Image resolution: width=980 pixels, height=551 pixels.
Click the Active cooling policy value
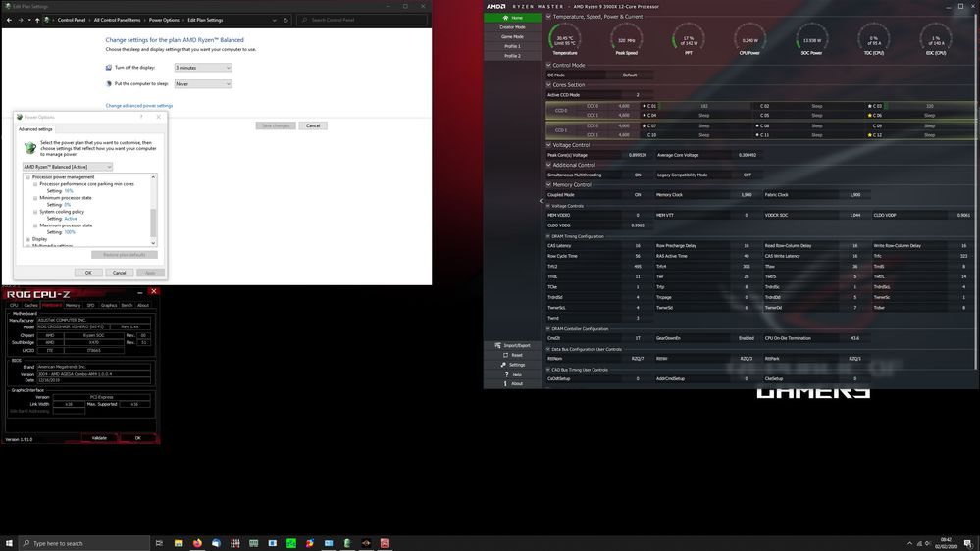pos(71,219)
